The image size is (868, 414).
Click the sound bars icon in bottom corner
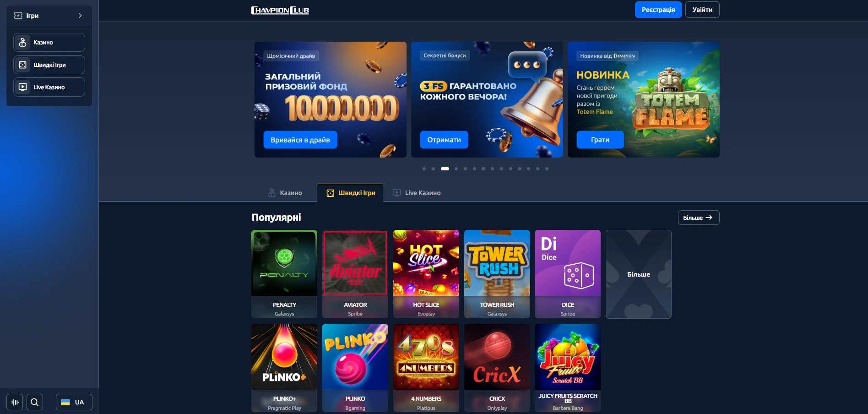pyautogui.click(x=15, y=402)
